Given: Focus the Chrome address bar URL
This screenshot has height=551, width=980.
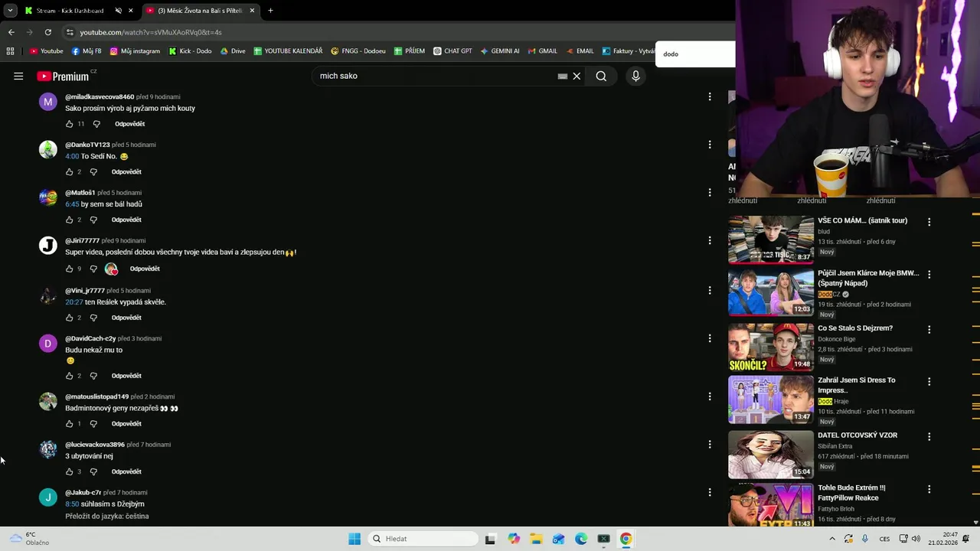Looking at the screenshot, I should click(x=151, y=32).
